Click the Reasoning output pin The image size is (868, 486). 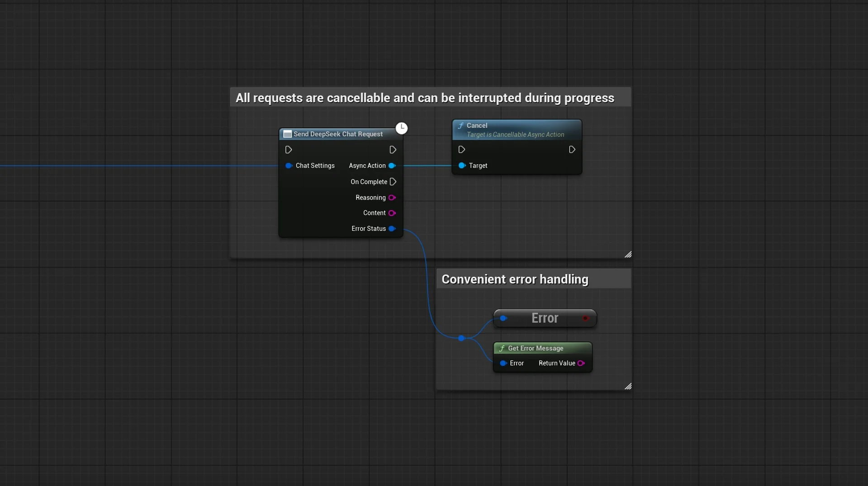392,198
